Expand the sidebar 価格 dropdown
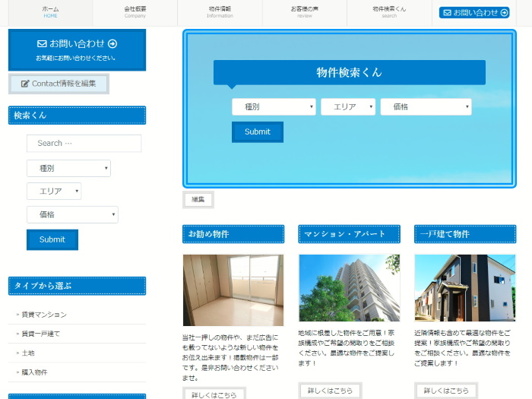The width and height of the screenshot is (532, 399). pyautogui.click(x=72, y=215)
